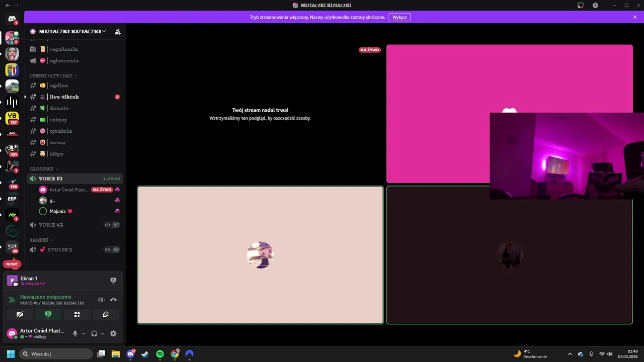The width and height of the screenshot is (644, 362).
Task: Open the Steam taskbar icon
Action: [x=145, y=354]
